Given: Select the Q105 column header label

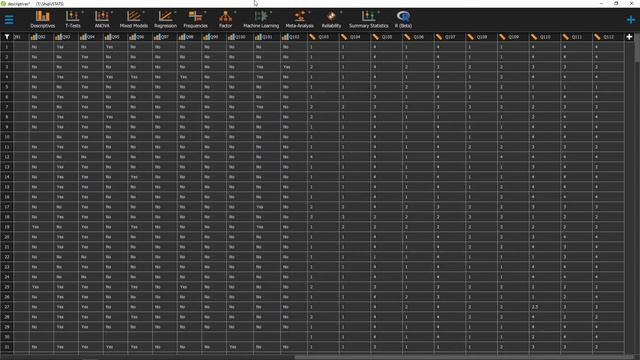Looking at the screenshot, I should pyautogui.click(x=387, y=37).
